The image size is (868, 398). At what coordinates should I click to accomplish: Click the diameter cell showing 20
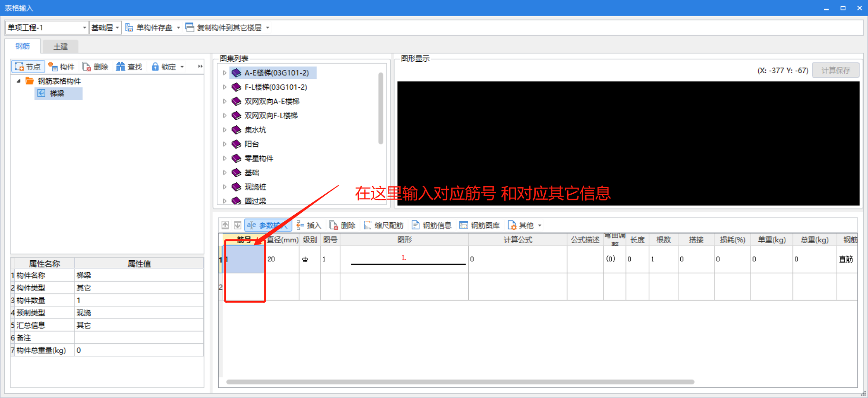pyautogui.click(x=282, y=259)
